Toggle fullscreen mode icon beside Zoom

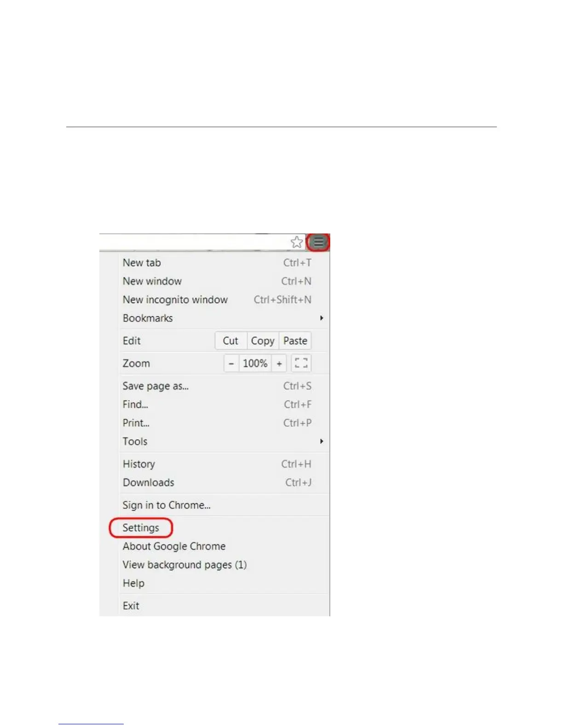301,363
